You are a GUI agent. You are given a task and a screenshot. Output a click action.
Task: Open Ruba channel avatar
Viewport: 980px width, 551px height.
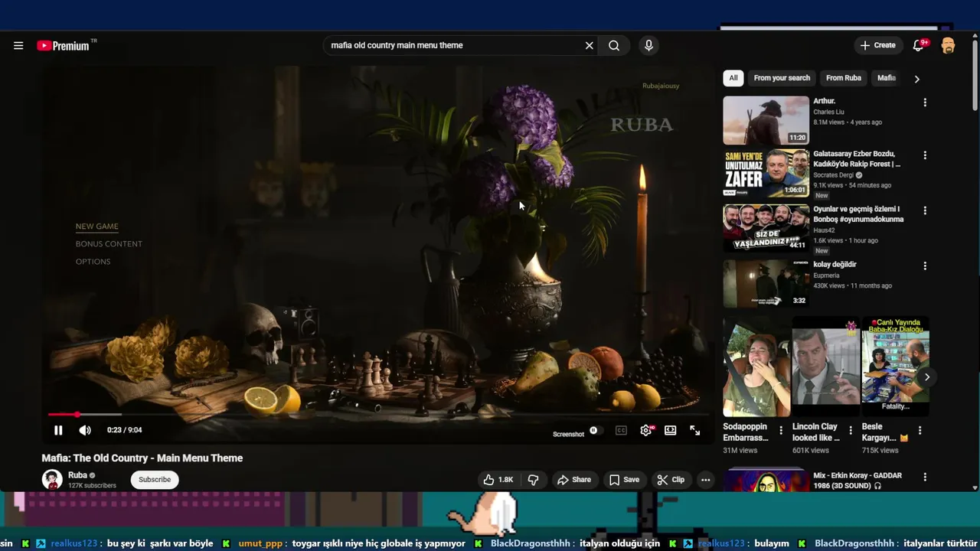52,480
